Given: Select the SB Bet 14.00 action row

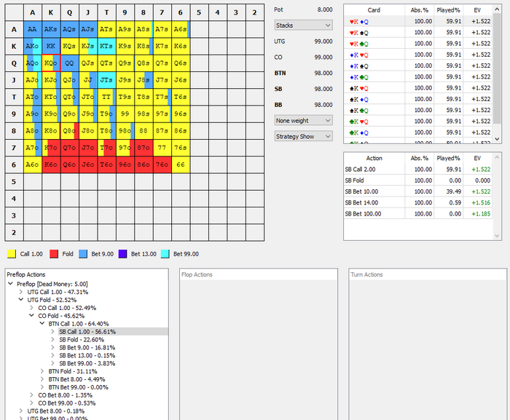Looking at the screenshot, I should click(x=418, y=202).
